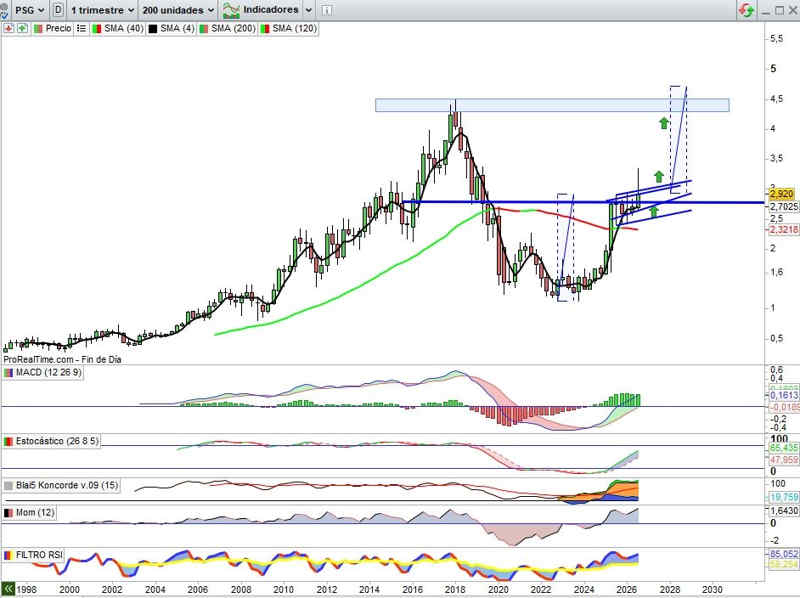Screen dimensions: 800x598
Task: Open SMA (40) indicator settings
Action: tap(123, 29)
